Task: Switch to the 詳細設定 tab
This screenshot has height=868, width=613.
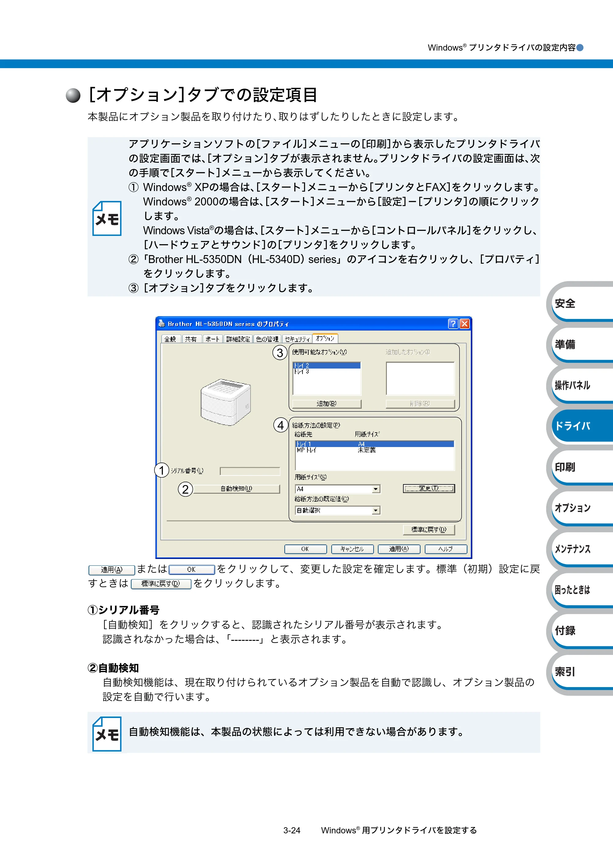Action: pyautogui.click(x=238, y=339)
